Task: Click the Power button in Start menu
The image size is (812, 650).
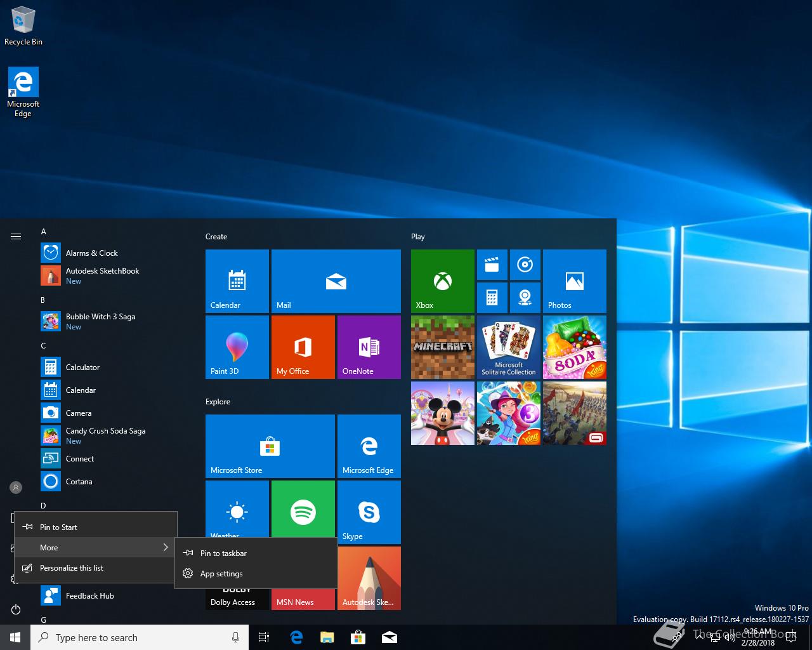Action: pyautogui.click(x=16, y=609)
